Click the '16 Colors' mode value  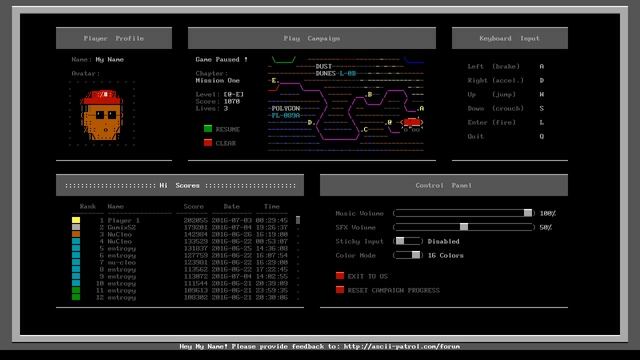[x=446, y=256]
